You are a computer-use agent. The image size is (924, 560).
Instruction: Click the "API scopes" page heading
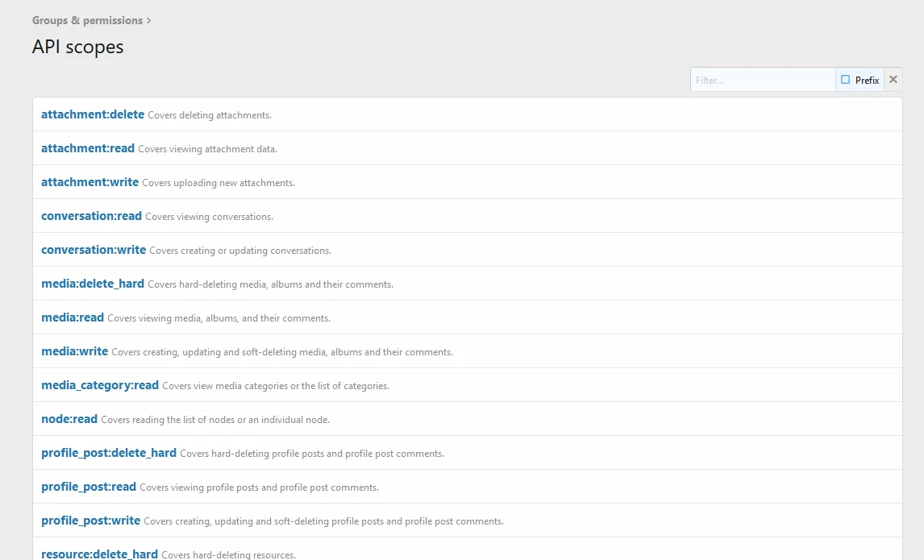[77, 47]
